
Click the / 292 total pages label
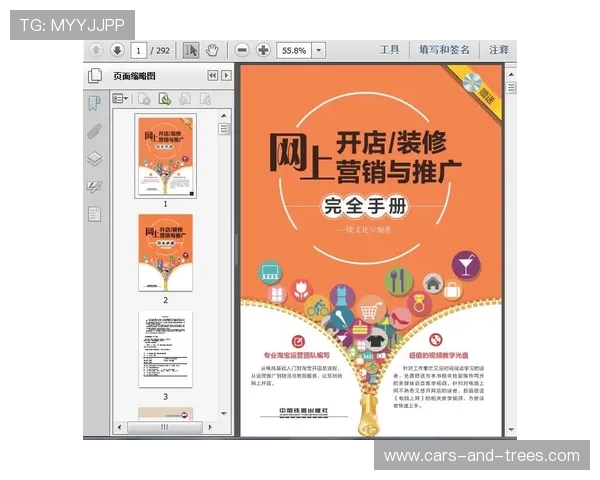[x=160, y=51]
